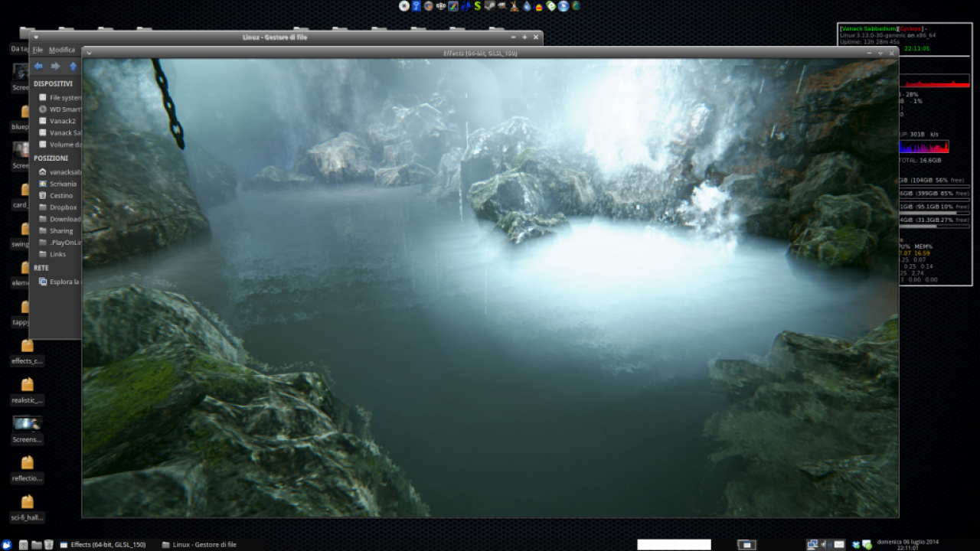Screen dimensions: 980x551
Task: Open 'Dropbox' folder in sidebar
Action: click(57, 207)
